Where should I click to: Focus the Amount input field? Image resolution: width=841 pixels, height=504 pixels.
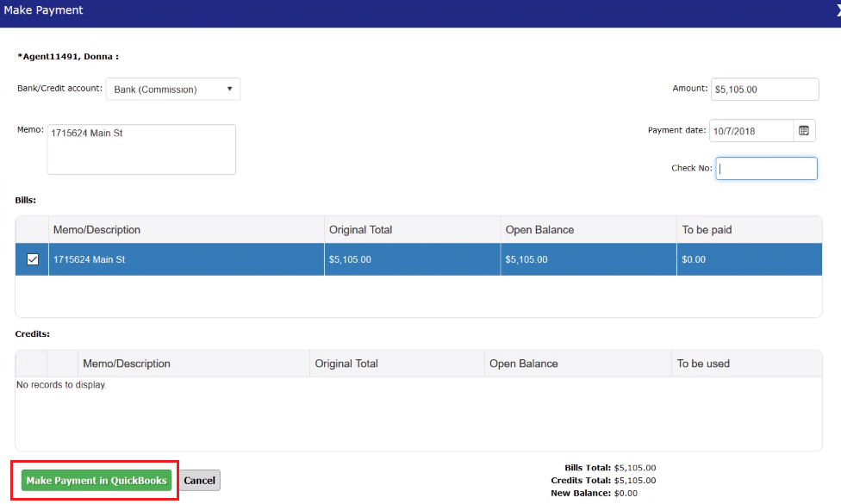764,90
